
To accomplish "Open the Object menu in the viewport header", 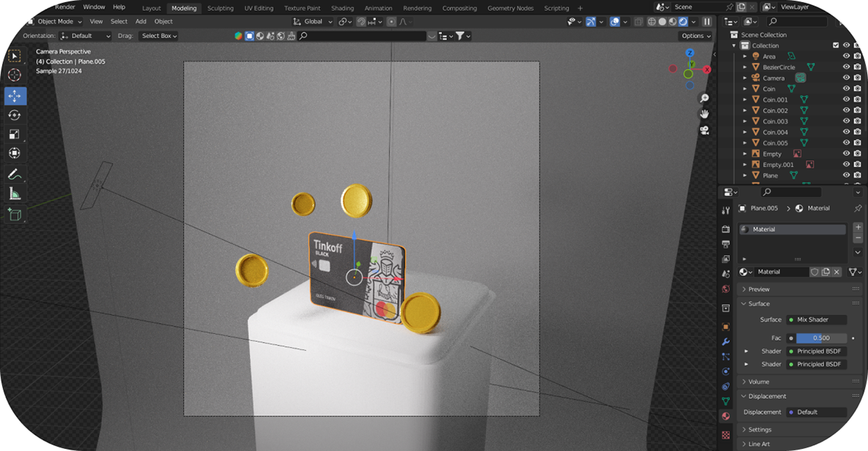I will coord(163,21).
